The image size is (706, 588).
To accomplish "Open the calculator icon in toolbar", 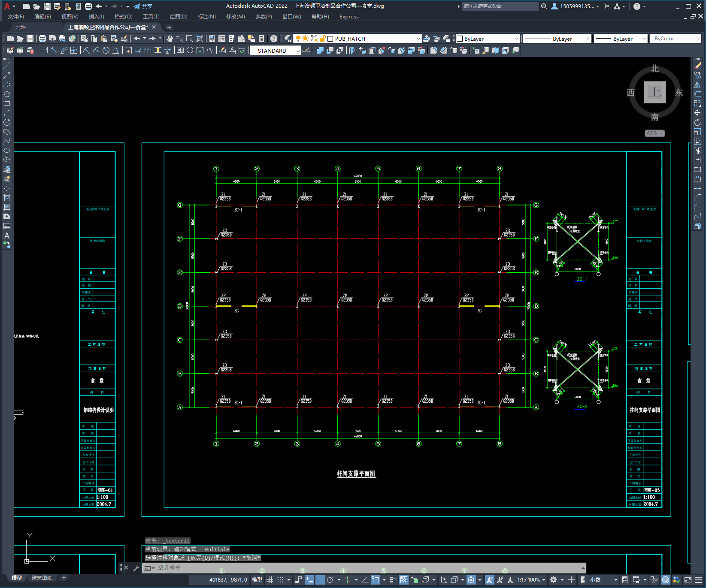I will coord(261,39).
